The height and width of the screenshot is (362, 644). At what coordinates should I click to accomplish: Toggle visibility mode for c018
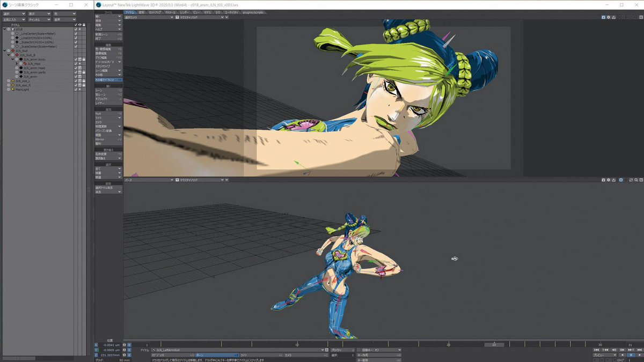80,29
